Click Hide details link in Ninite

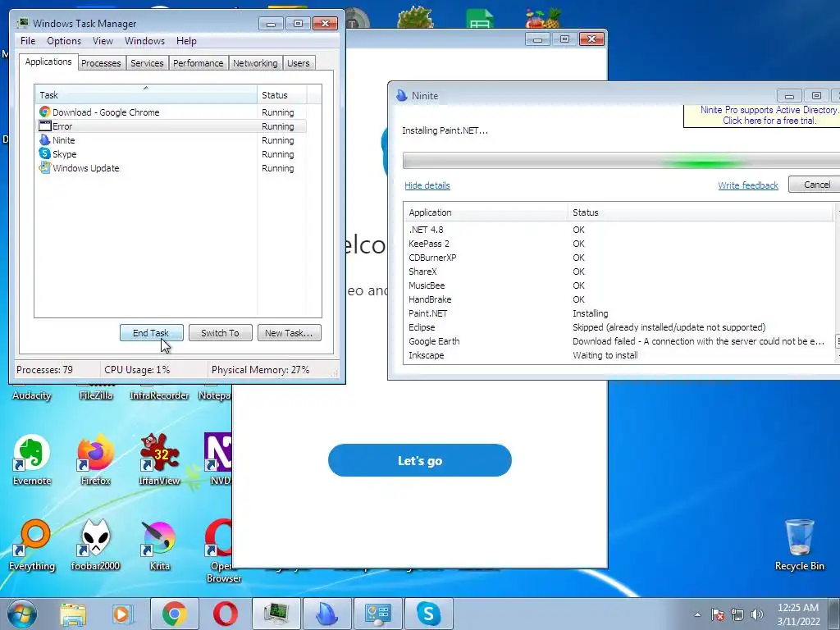coord(427,185)
